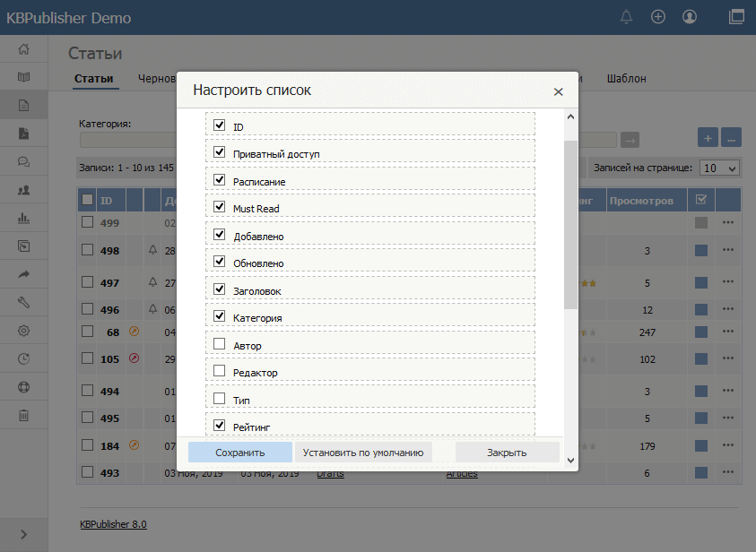Open the three-dot menu for the 102-views row

coord(728,358)
